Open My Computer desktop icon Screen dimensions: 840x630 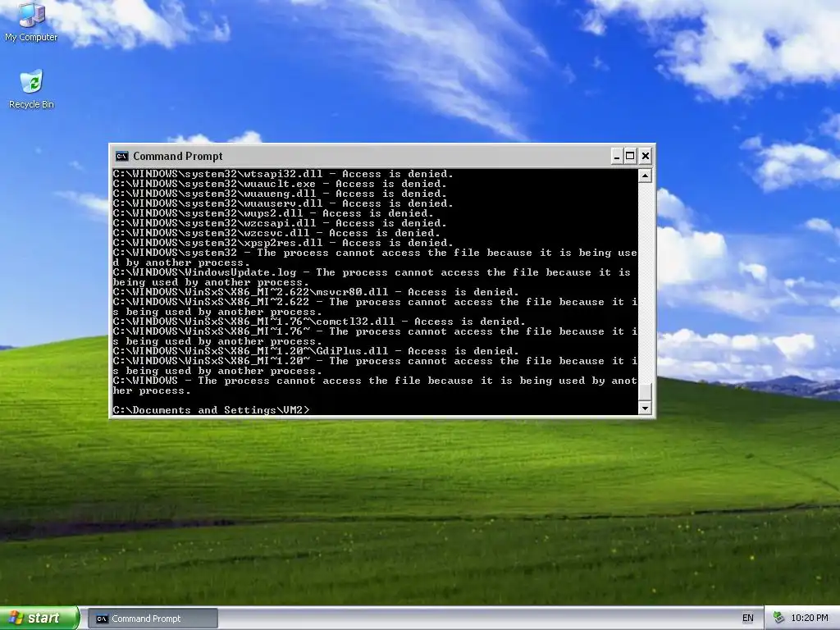coord(31,21)
